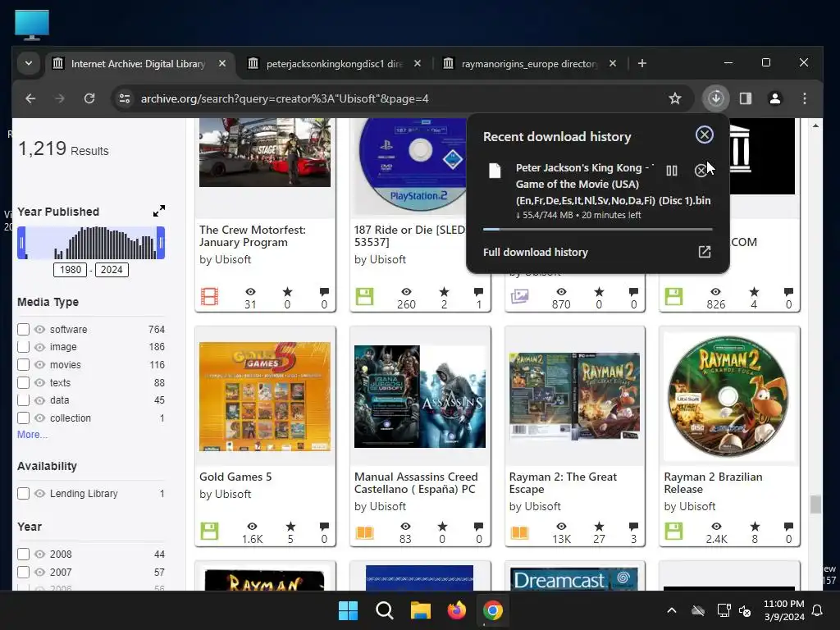Viewport: 840px width, 630px height.
Task: Open Rayman 2 Brazilian Release title link
Action: pyautogui.click(x=713, y=482)
